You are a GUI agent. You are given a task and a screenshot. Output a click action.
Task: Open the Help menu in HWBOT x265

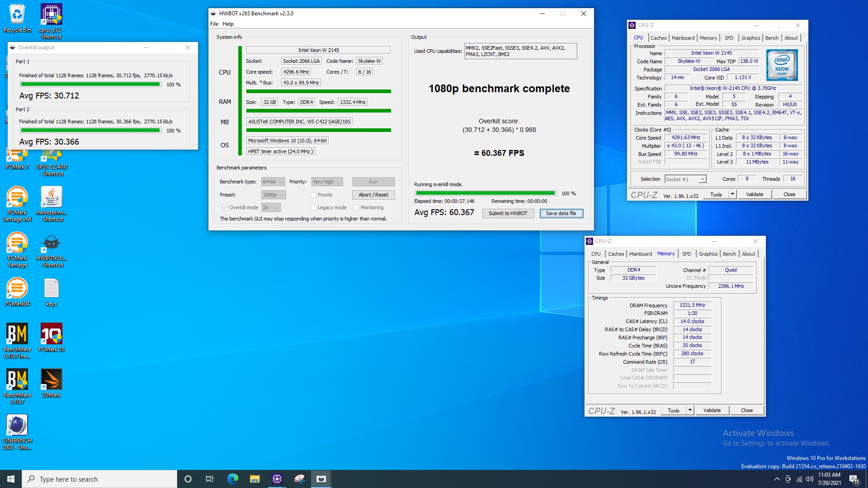pyautogui.click(x=228, y=24)
